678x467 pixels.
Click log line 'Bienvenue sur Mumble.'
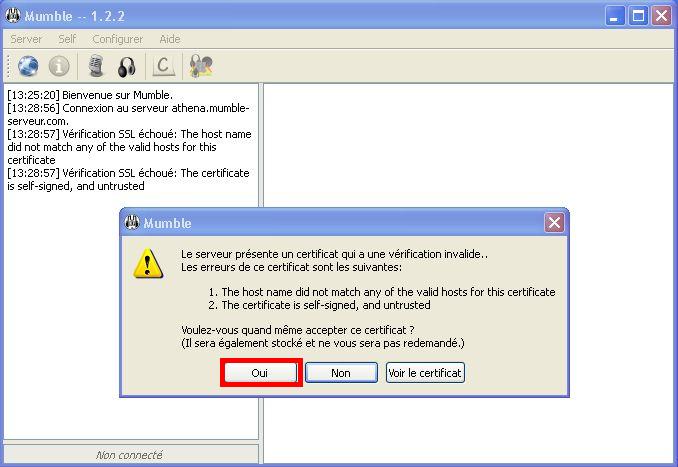90,95
